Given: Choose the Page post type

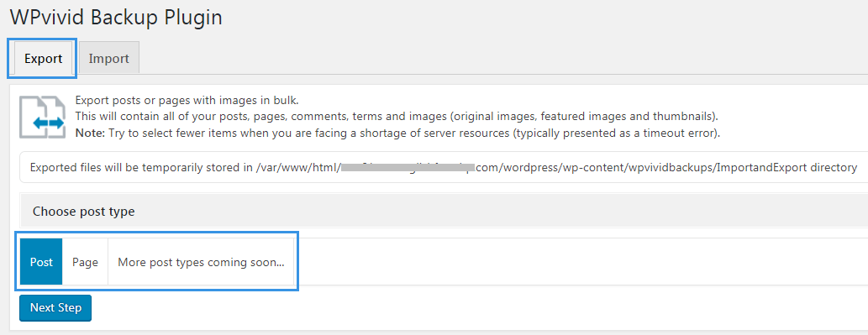Looking at the screenshot, I should pos(85,262).
